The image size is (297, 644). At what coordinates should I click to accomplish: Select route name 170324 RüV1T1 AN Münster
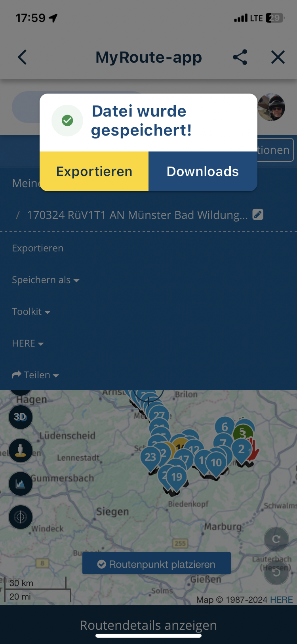(x=137, y=215)
